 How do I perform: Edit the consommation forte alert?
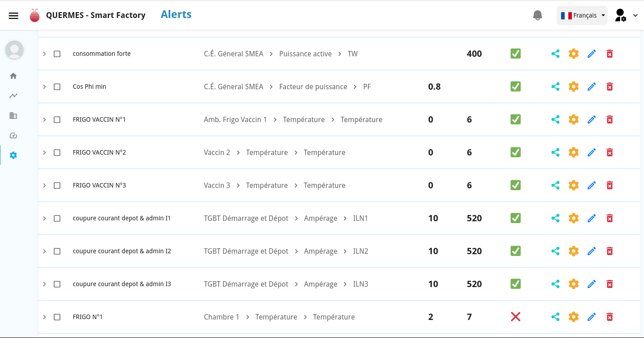click(x=591, y=54)
